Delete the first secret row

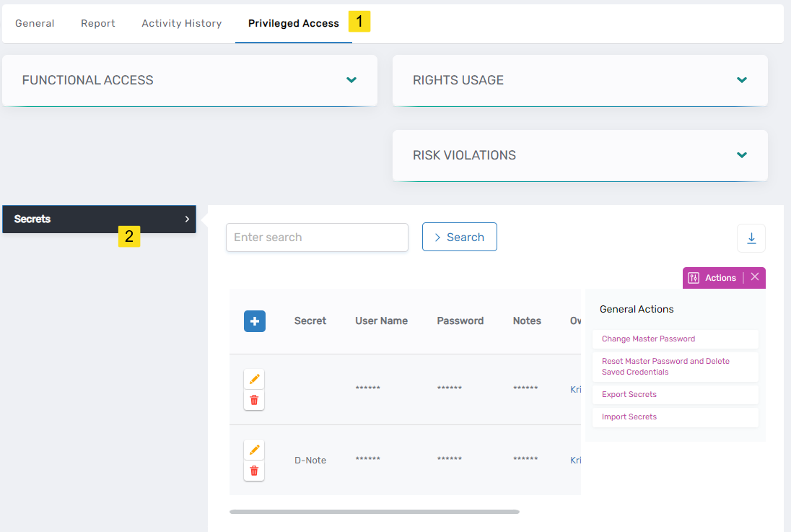[x=254, y=399]
